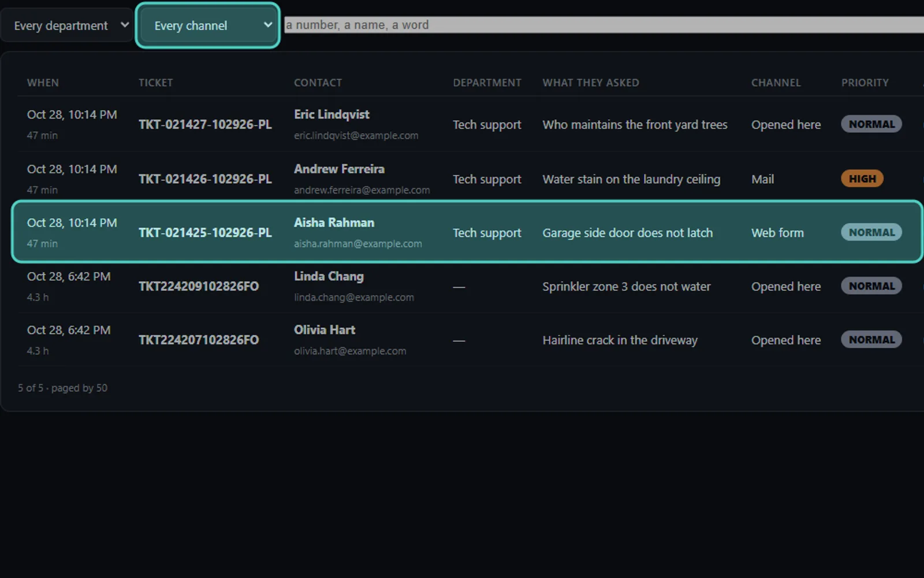Image resolution: width=924 pixels, height=578 pixels.
Task: Click 'Sprinkler zone 3 does not water'
Action: (x=626, y=287)
